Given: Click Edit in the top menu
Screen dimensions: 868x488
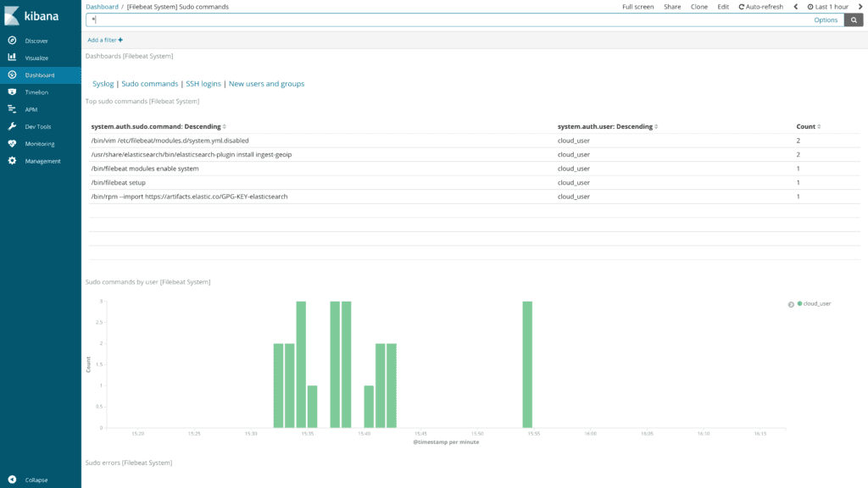Looking at the screenshot, I should (723, 7).
